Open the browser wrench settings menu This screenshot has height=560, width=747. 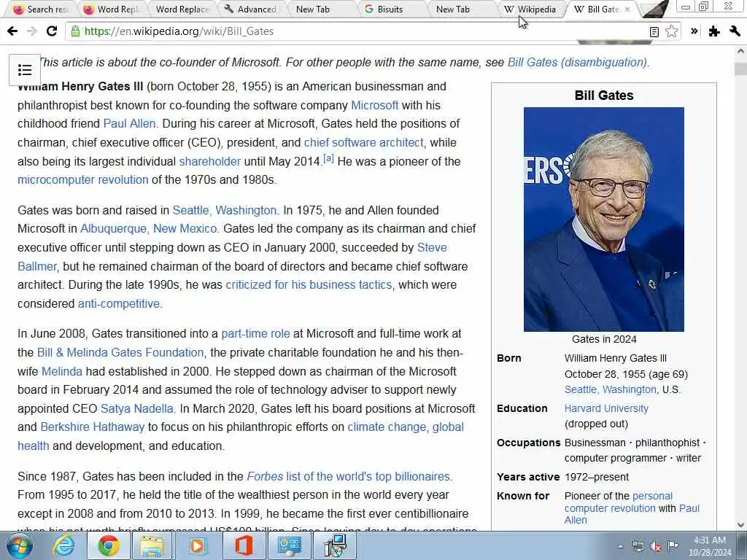tap(734, 31)
